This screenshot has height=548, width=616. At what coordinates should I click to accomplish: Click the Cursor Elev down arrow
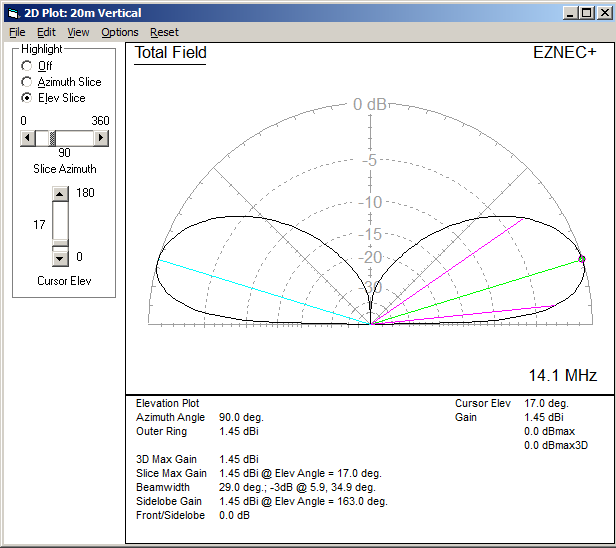point(60,258)
